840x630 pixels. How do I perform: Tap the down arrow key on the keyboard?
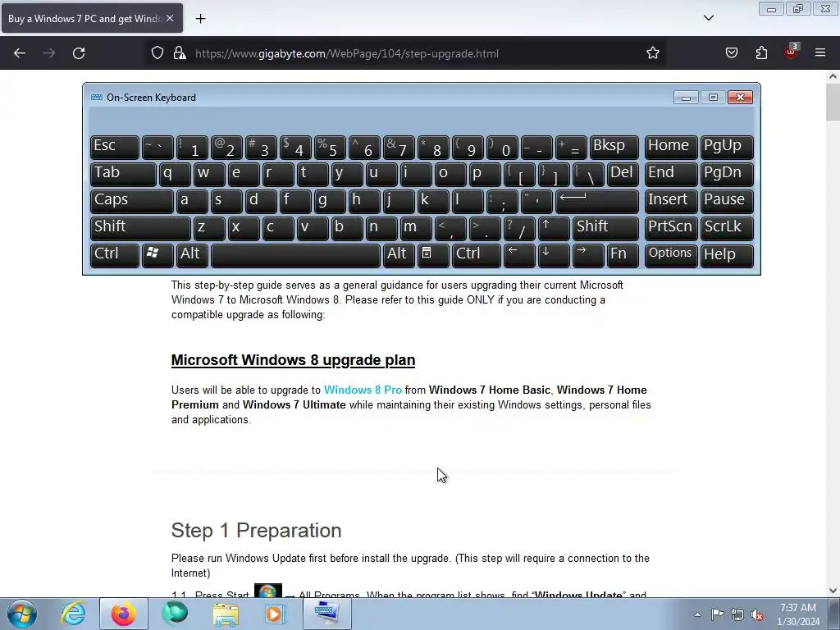pos(554,254)
